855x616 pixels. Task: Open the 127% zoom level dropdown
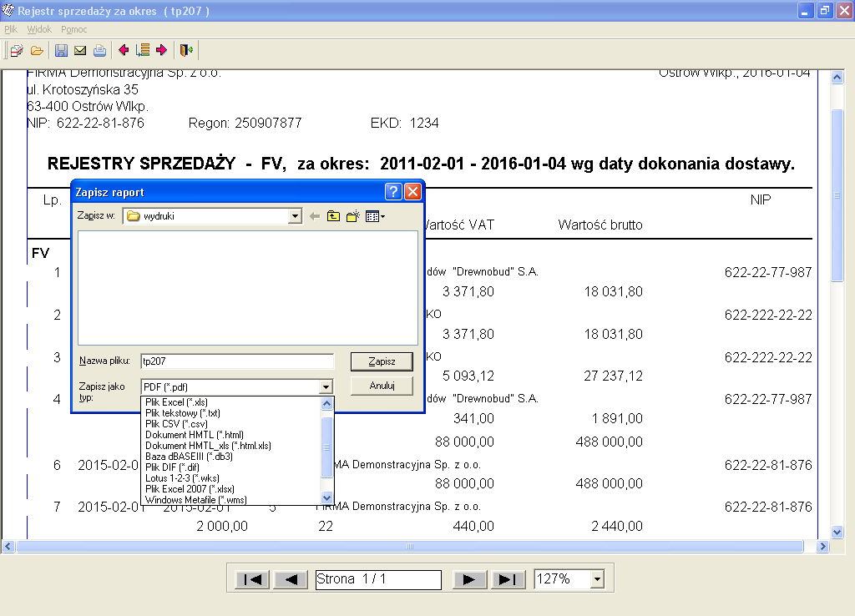pyautogui.click(x=597, y=579)
